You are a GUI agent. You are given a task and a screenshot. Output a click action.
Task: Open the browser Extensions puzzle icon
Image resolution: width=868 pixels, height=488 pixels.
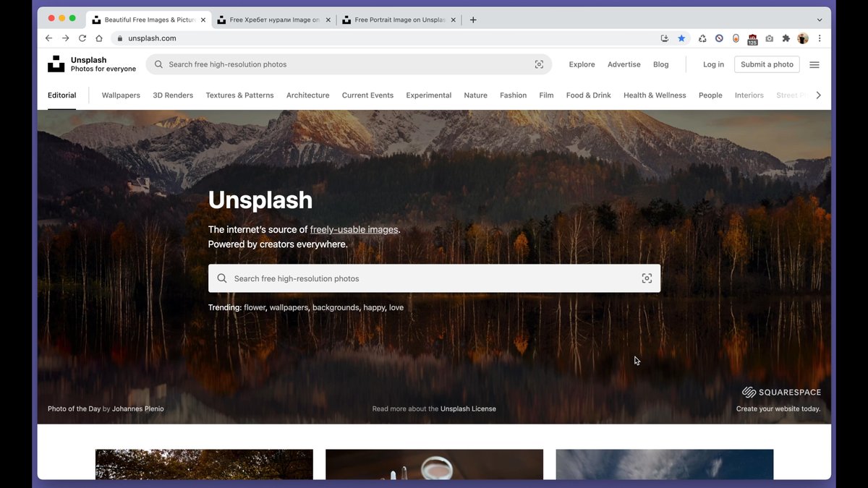(x=786, y=38)
